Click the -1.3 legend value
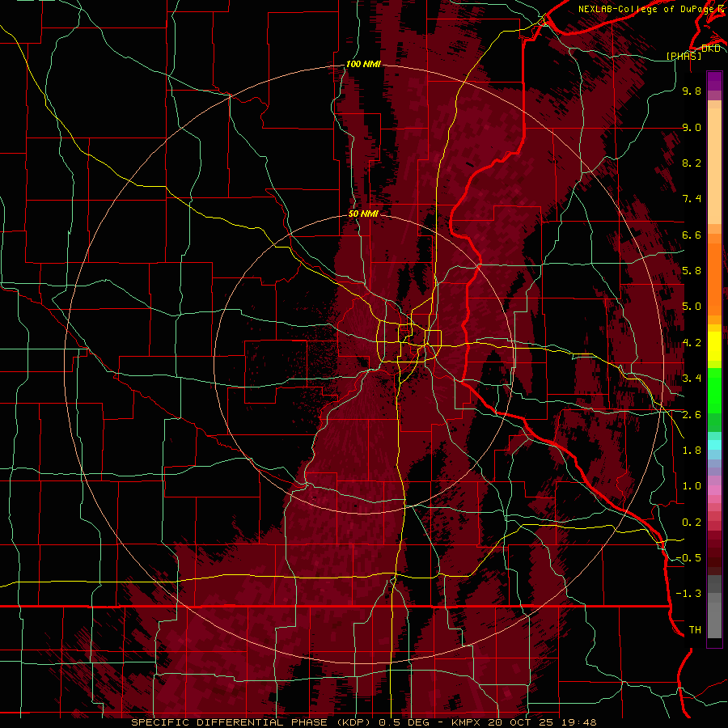Screen dimensions: 728x728 click(688, 594)
